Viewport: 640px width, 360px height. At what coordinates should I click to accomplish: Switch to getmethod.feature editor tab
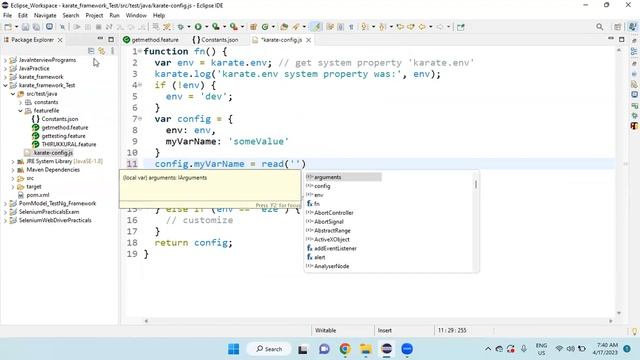(x=151, y=40)
